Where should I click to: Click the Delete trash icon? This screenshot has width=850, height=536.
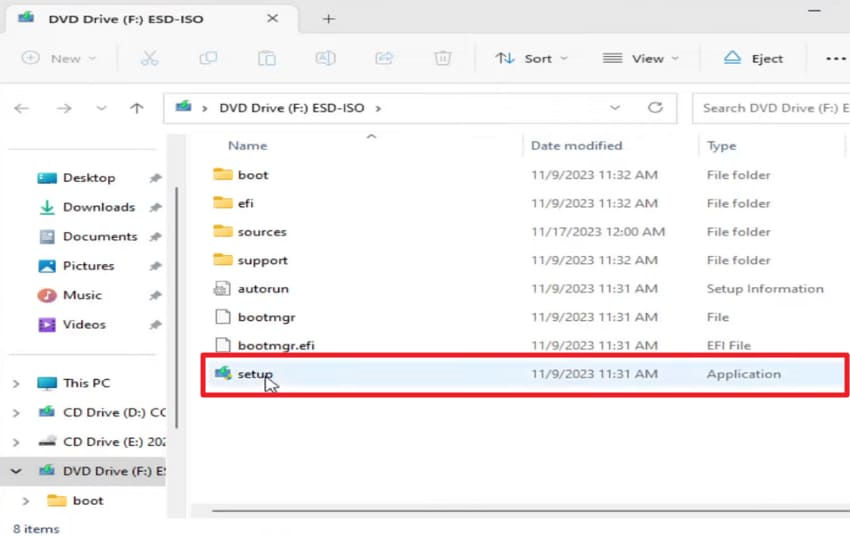[442, 58]
